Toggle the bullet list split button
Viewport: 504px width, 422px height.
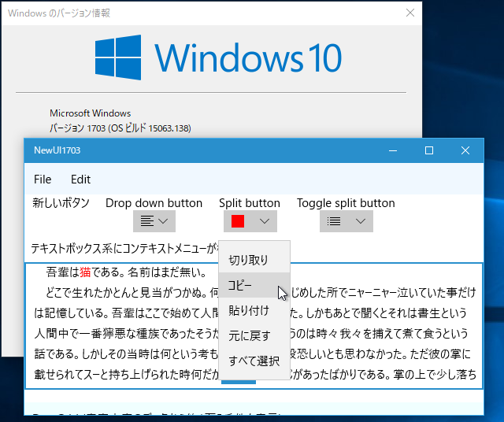[334, 221]
